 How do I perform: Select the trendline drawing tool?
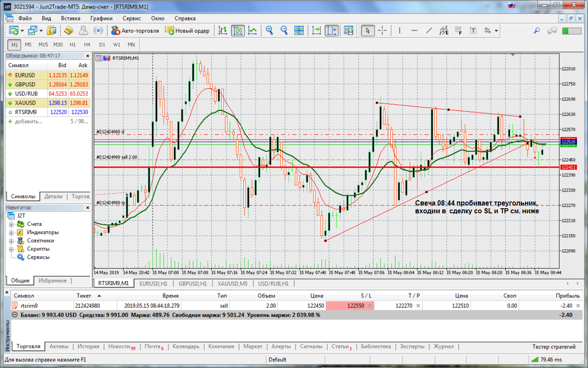[x=429, y=31]
